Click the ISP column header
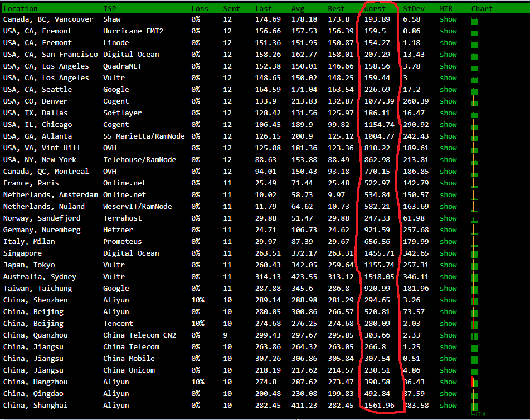Screen dimensions: 530x420 (110, 9)
